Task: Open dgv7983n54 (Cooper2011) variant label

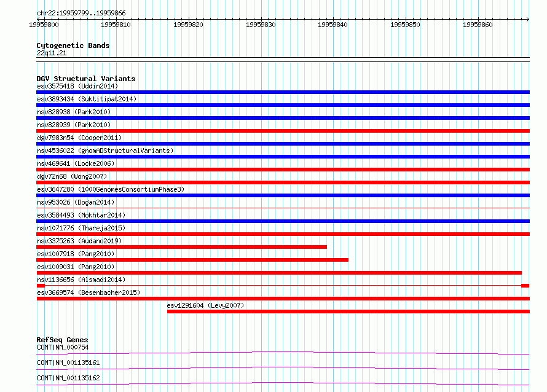Action: pyautogui.click(x=79, y=138)
